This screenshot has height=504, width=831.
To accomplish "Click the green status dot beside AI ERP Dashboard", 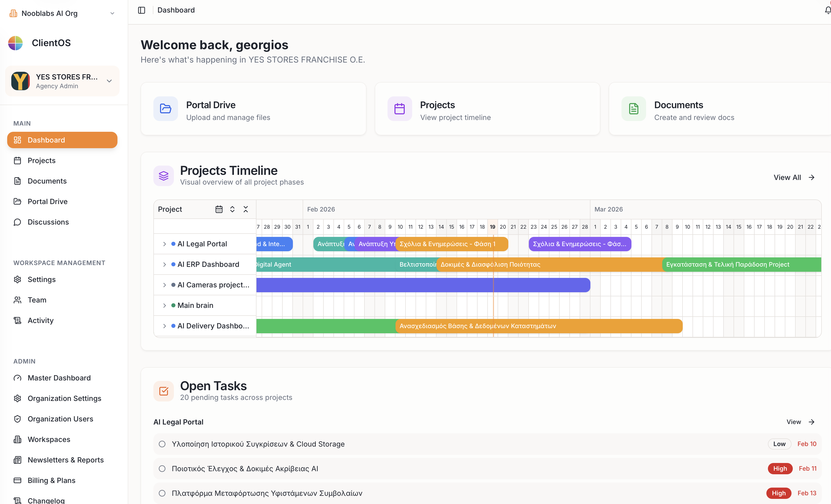I will tap(173, 264).
